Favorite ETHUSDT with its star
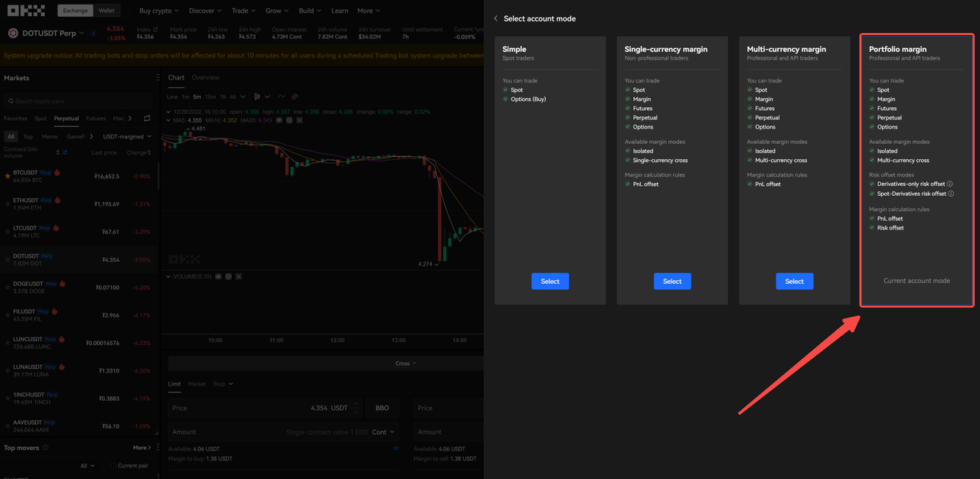This screenshot has height=479, width=980. pos(8,204)
